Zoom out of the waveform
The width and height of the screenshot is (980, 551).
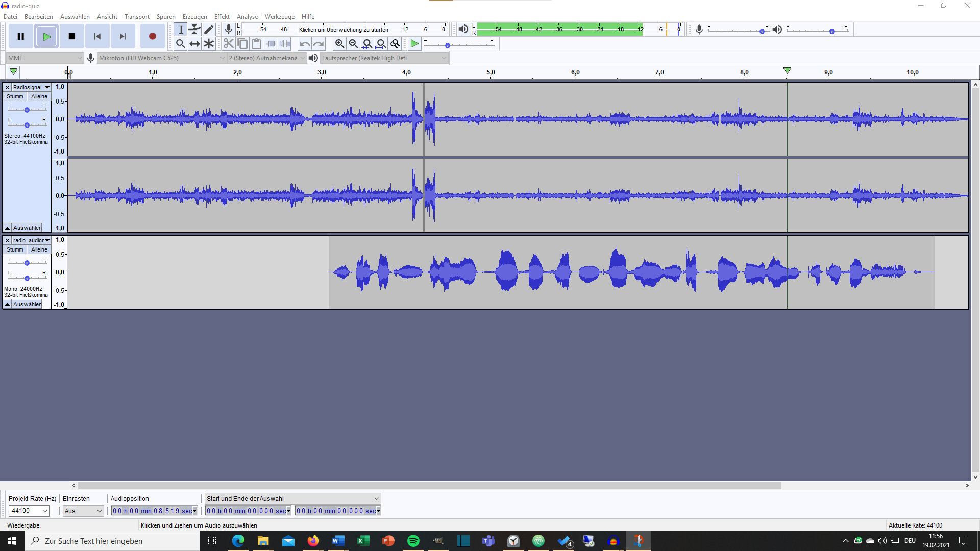click(x=353, y=44)
